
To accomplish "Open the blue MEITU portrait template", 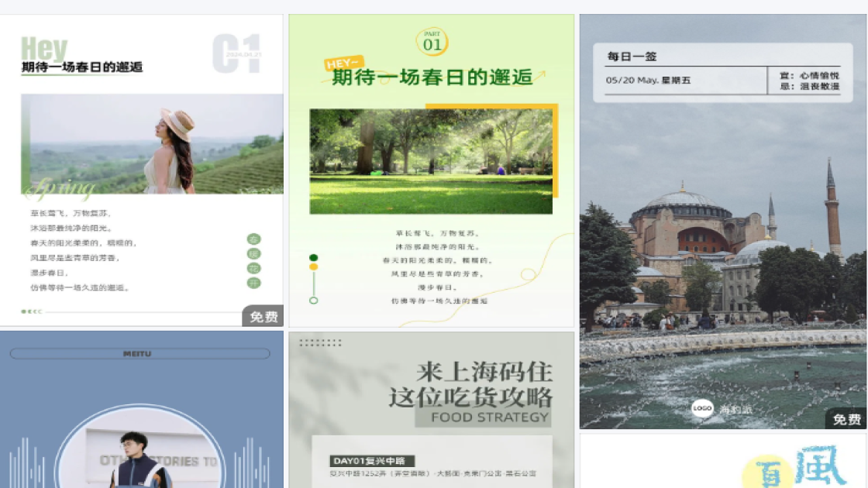I will click(x=141, y=410).
